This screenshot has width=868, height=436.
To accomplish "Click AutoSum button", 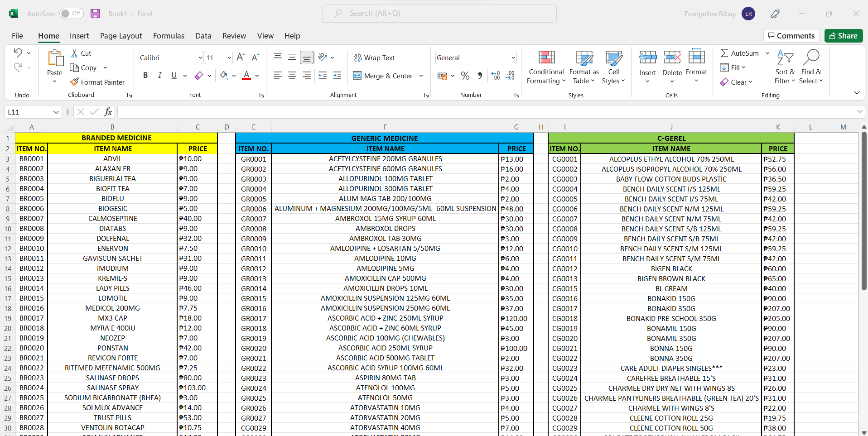I will point(740,53).
